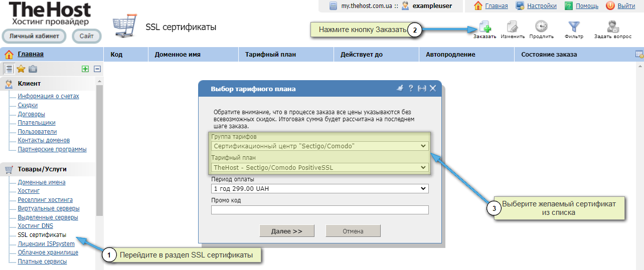
Task: Collapse all sidebar sections with minus icon
Action: (97, 69)
